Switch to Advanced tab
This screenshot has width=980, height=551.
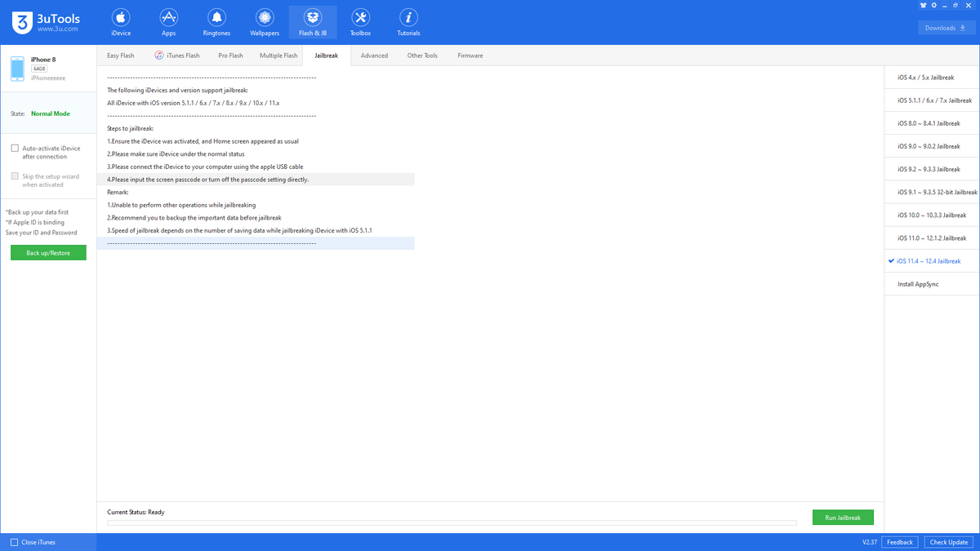coord(374,56)
